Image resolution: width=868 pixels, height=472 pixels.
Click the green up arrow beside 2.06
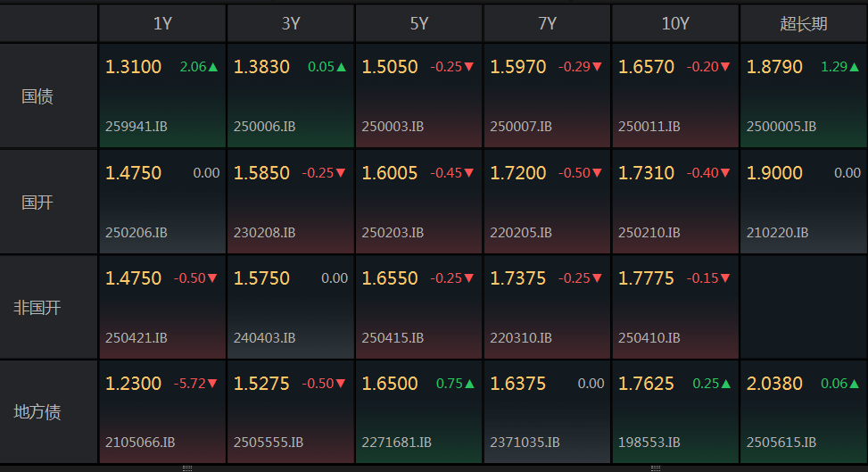[213, 67]
